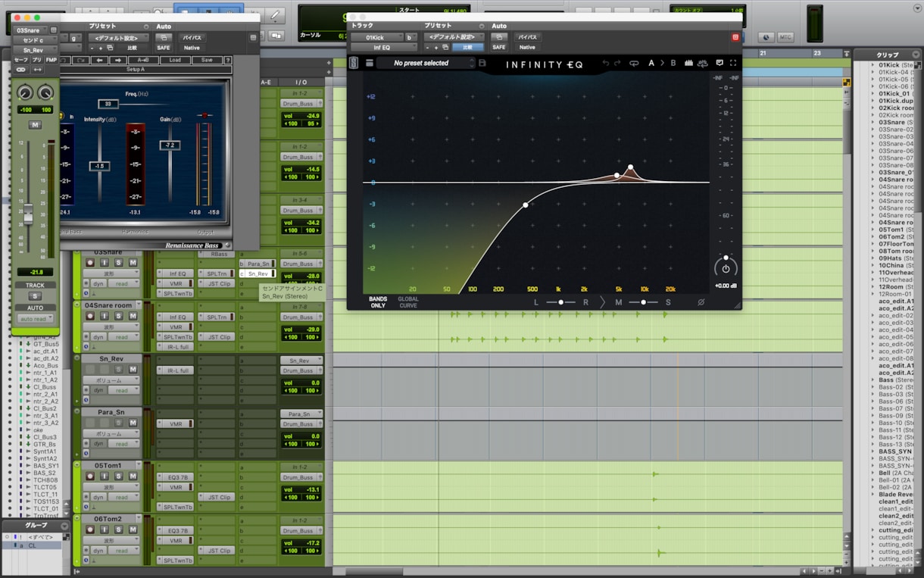Click Renaissance Bass previous preset arrow
Image resolution: width=924 pixels, height=578 pixels.
click(100, 60)
